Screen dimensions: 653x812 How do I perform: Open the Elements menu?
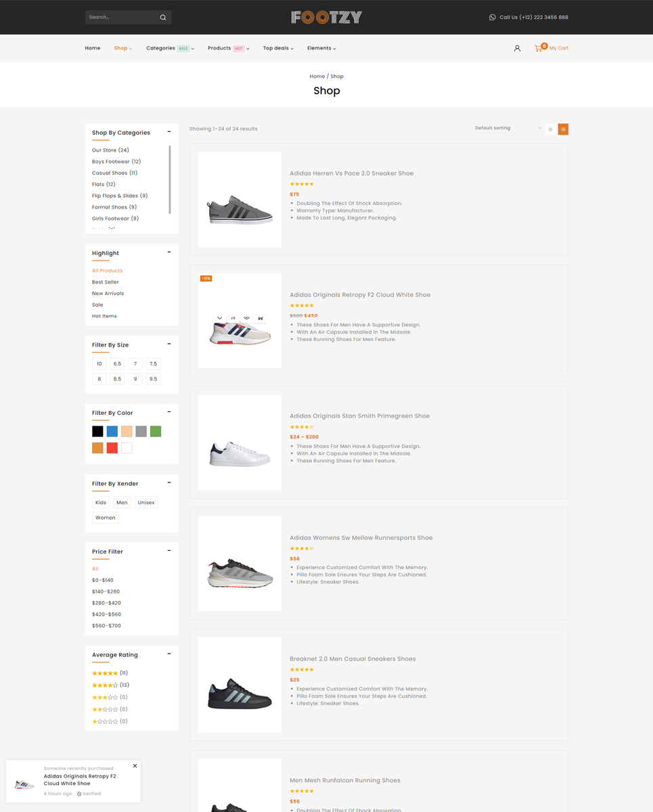click(x=321, y=48)
